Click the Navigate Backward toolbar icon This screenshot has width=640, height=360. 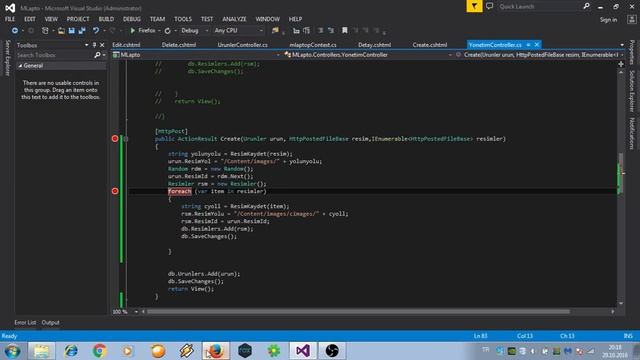[15, 31]
